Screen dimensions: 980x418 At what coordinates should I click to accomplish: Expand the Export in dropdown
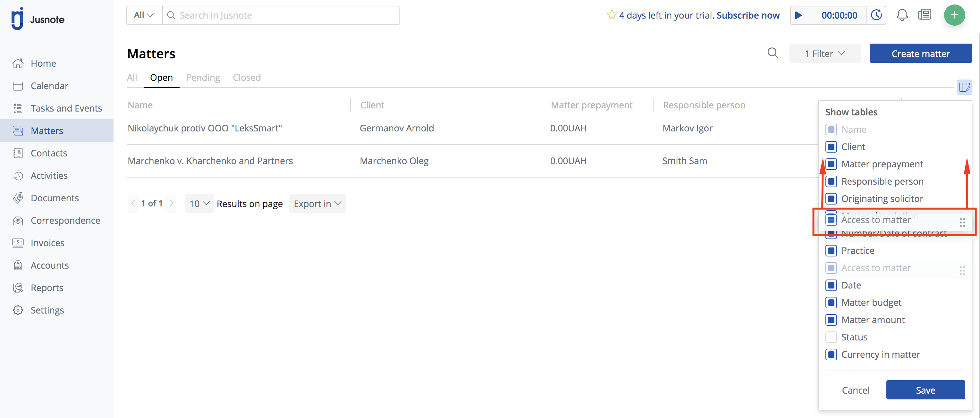tap(317, 204)
